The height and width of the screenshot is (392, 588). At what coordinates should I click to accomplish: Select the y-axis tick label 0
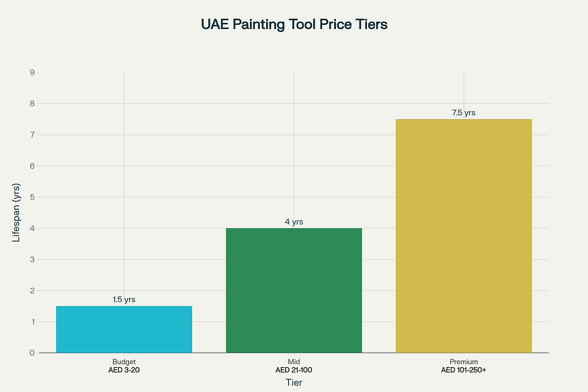point(32,353)
